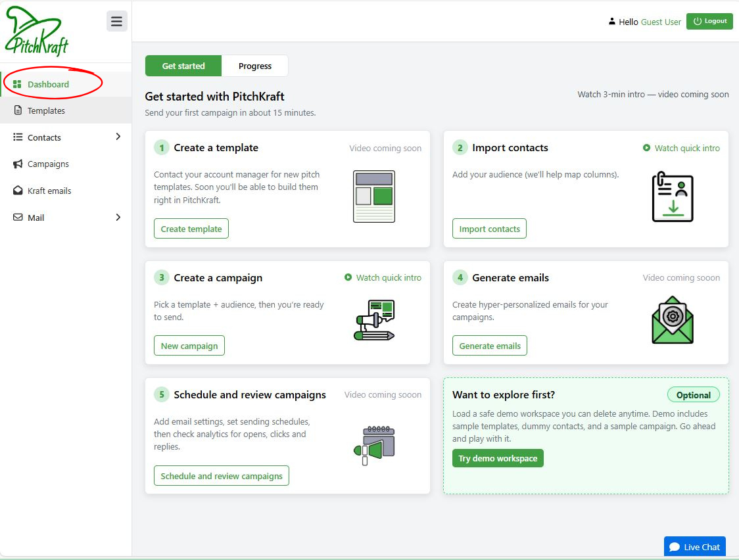Click the campaign megaphone and pencil icon
The width and height of the screenshot is (739, 560).
373,320
